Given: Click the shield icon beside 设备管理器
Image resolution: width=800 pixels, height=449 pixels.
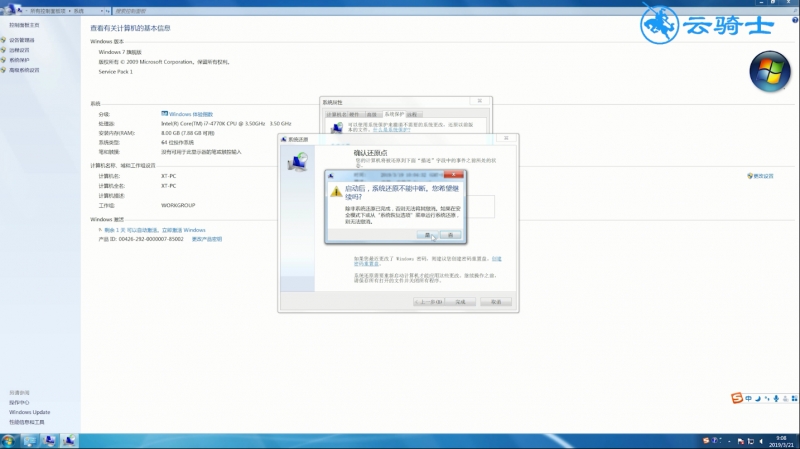Looking at the screenshot, I should (x=4, y=40).
